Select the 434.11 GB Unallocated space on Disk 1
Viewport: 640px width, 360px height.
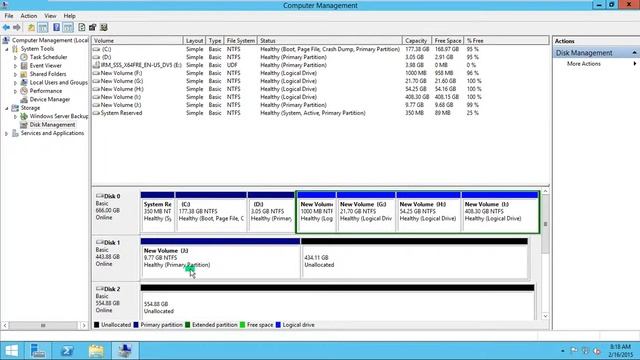[414, 259]
